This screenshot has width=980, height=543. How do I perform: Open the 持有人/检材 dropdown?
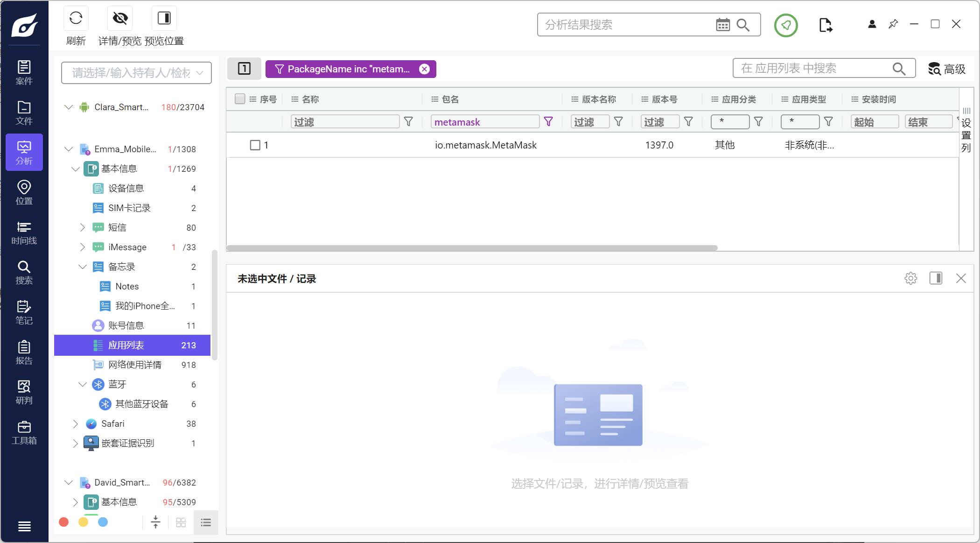point(136,73)
